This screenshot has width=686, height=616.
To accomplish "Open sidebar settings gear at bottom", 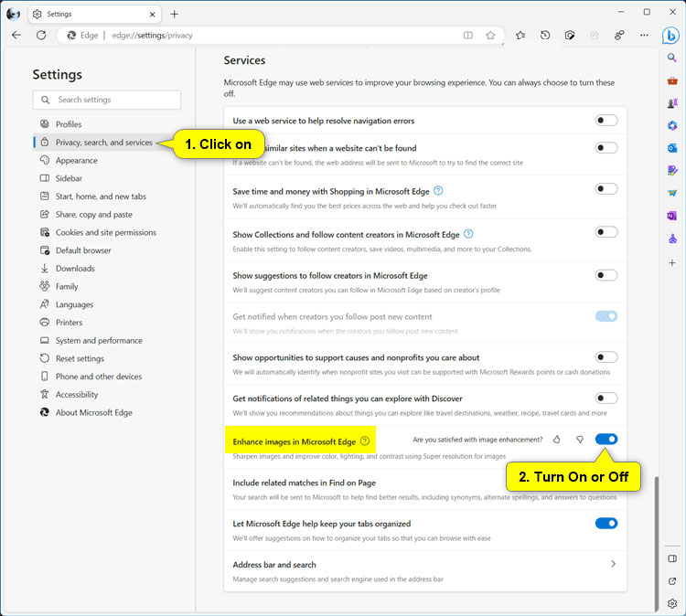I will coord(672,604).
